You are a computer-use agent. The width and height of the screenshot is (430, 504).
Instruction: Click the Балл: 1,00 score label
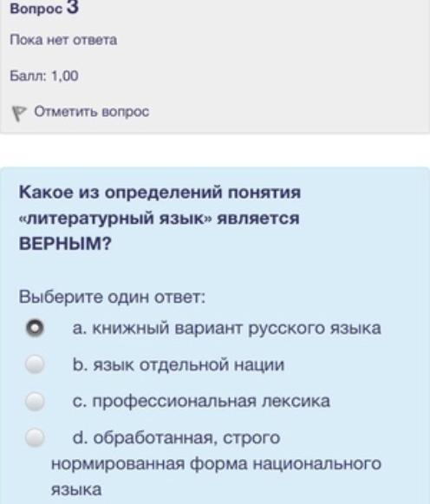coord(44,75)
